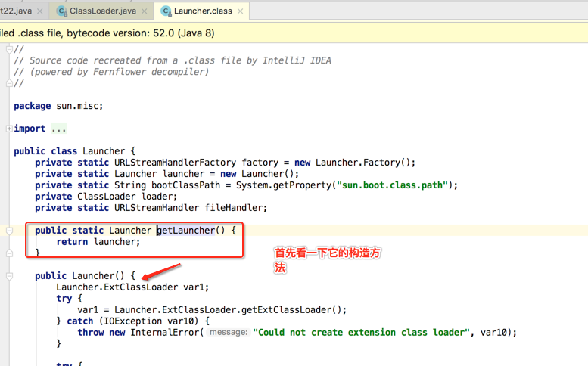Collapse the Launcher() constructor

[9, 276]
